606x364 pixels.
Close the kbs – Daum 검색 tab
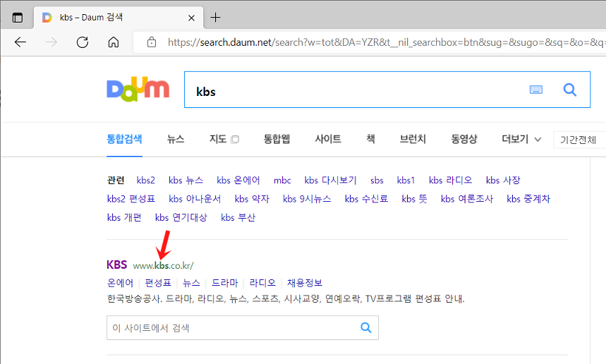tap(191, 18)
